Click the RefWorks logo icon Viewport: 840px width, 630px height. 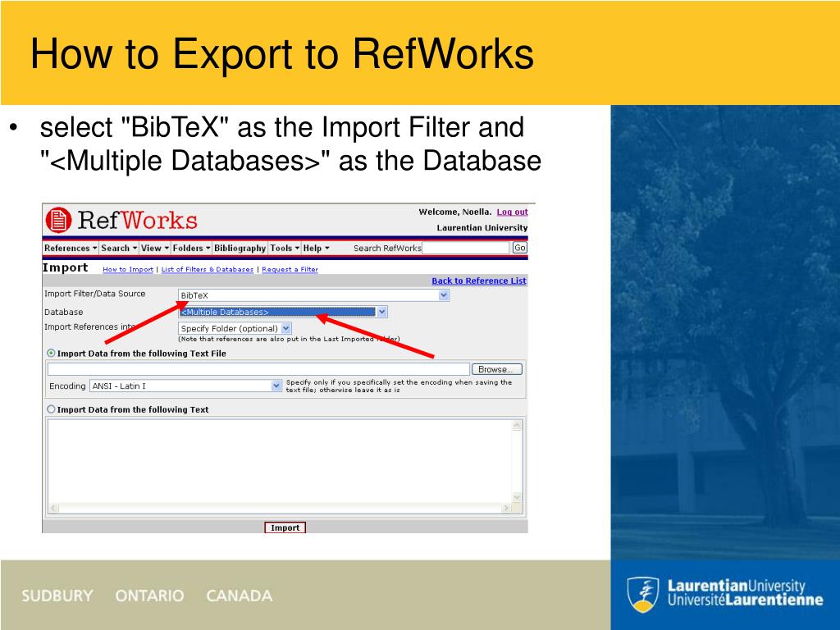click(x=58, y=220)
